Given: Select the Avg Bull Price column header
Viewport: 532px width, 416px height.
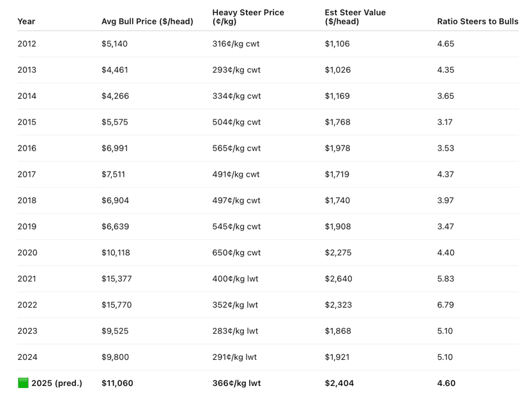Looking at the screenshot, I should (148, 21).
